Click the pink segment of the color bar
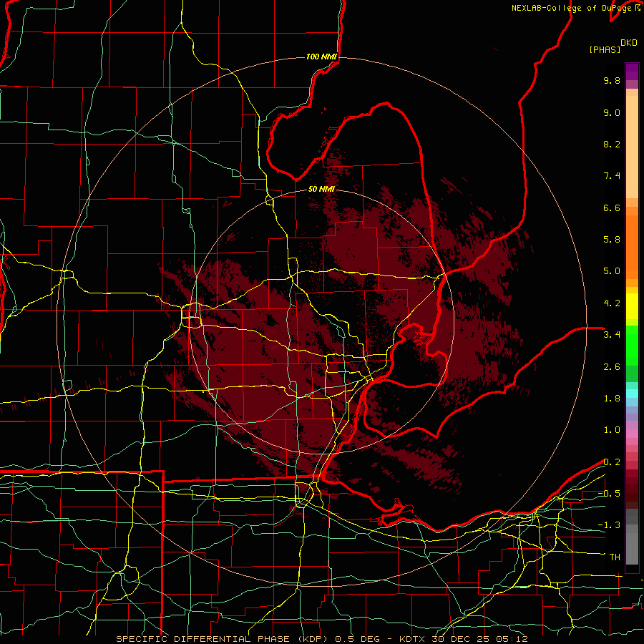 pos(632,434)
